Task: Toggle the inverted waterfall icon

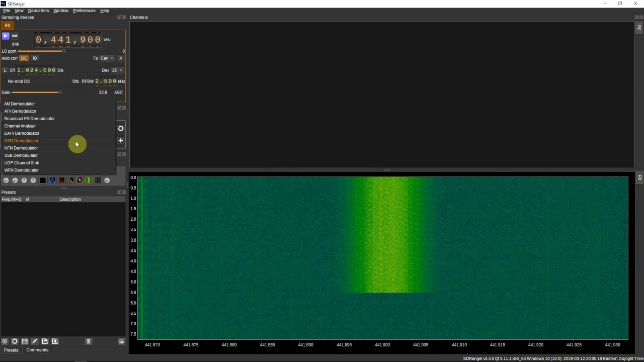Action: pos(79,180)
